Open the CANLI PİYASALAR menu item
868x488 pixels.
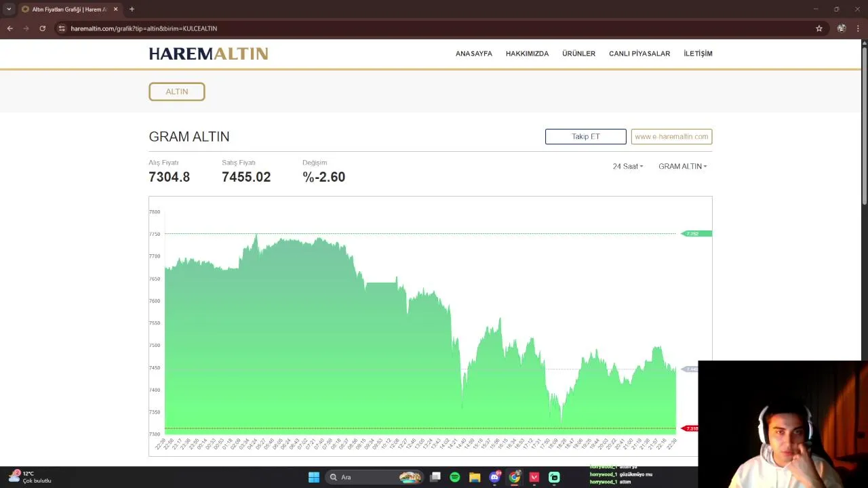tap(639, 54)
